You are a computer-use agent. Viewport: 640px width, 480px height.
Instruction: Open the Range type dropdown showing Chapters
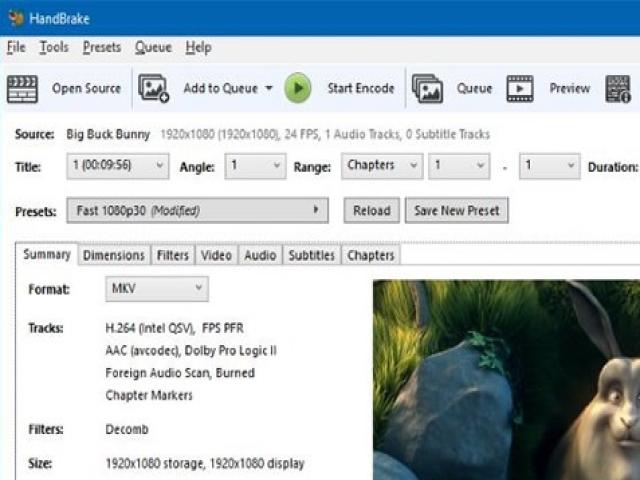click(x=382, y=166)
